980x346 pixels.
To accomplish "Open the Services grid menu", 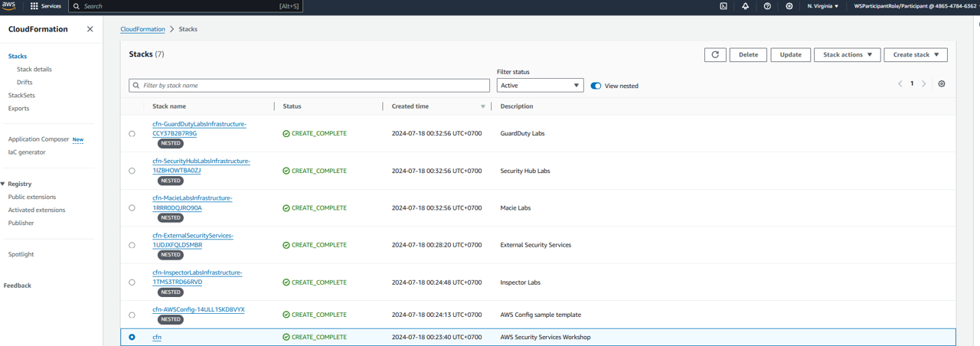I will pos(46,6).
